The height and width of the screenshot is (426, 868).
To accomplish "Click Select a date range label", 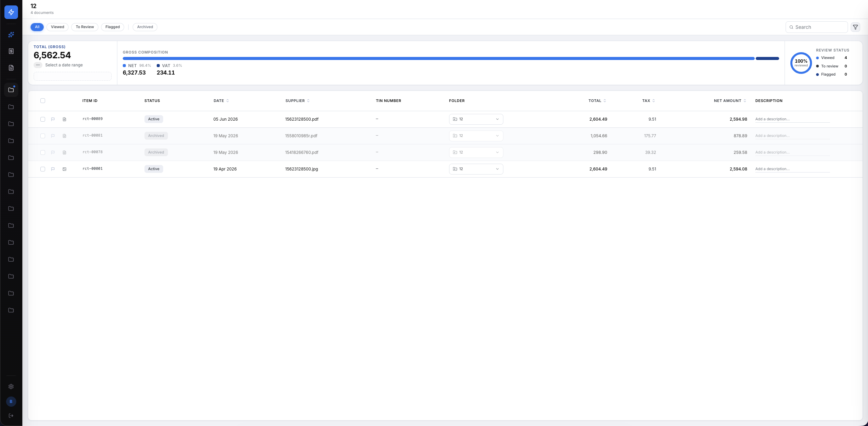I will [64, 65].
